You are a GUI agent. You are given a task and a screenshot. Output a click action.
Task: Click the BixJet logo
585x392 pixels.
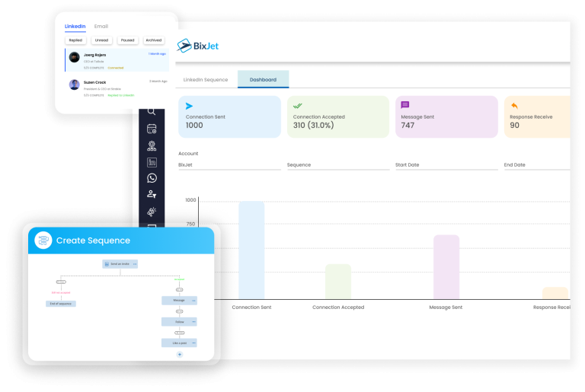click(x=197, y=46)
